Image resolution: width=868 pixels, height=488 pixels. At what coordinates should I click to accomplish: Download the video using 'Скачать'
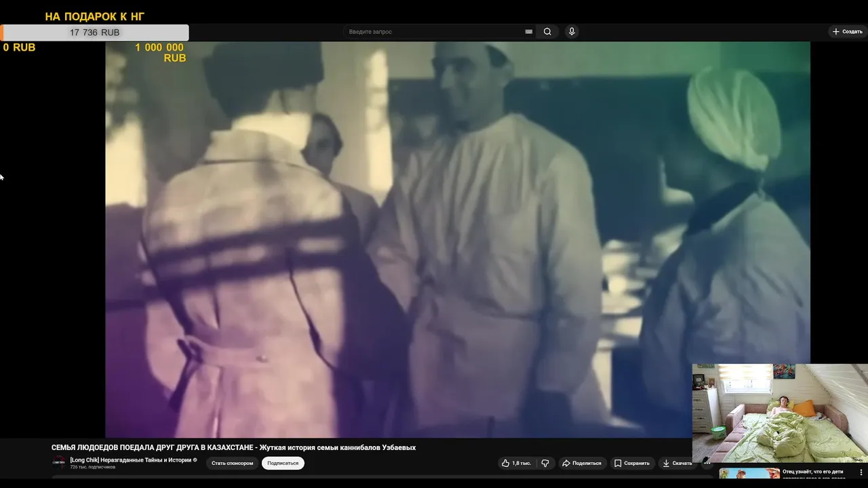coord(677,464)
